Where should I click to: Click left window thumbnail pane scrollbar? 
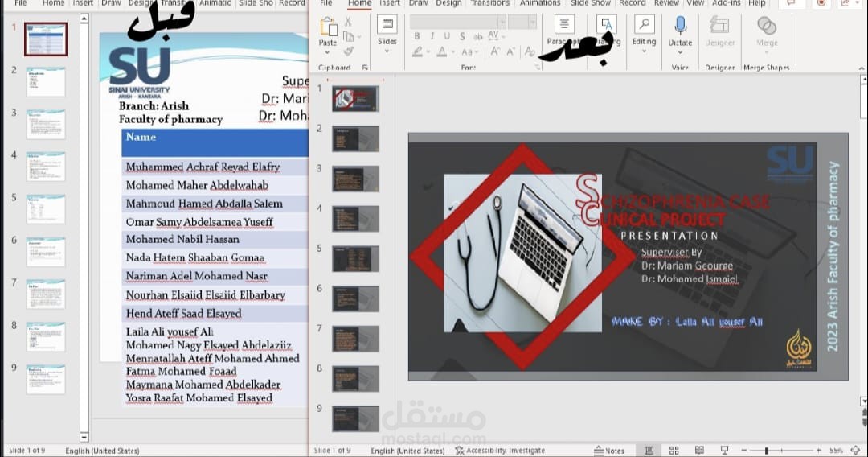click(x=84, y=227)
